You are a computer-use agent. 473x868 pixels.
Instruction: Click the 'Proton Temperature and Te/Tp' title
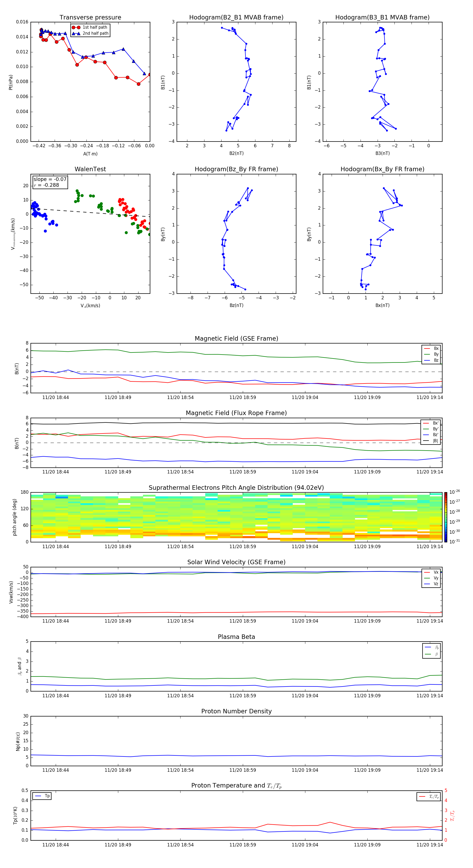pyautogui.click(x=236, y=786)
